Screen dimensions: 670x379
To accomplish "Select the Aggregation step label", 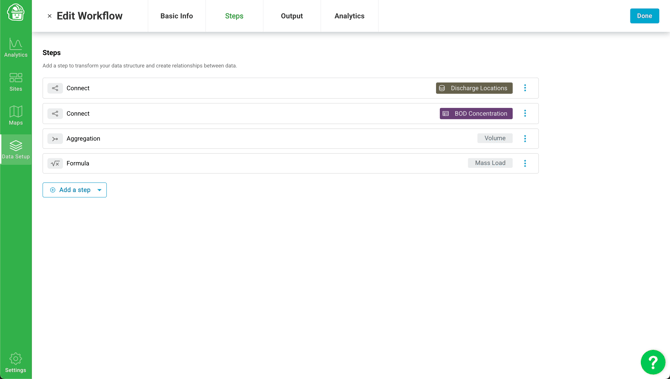I will coord(83,138).
